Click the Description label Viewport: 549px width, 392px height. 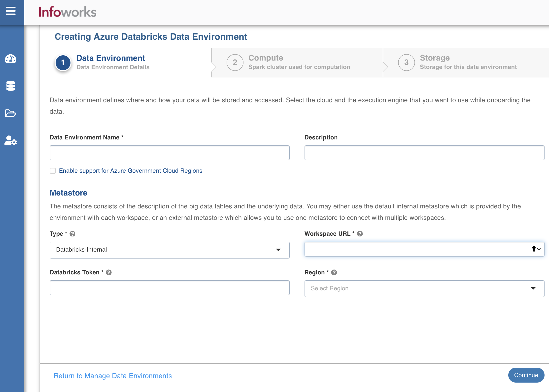pos(321,137)
